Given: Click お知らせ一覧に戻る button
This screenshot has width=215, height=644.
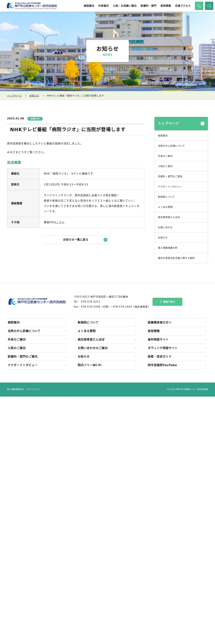Looking at the screenshot, I should [76, 240].
